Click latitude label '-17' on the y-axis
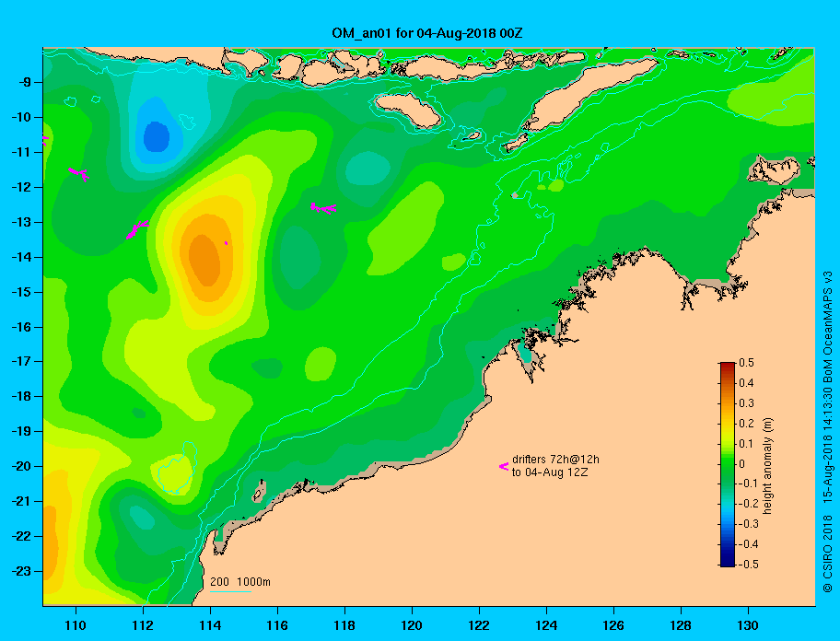 [x=21, y=361]
